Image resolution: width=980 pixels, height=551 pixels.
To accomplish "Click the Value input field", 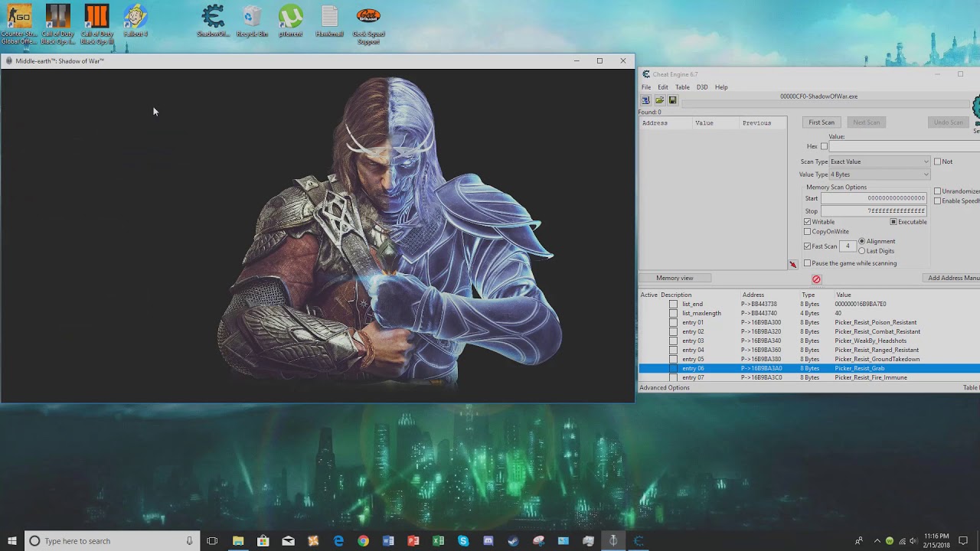I will [x=903, y=146].
